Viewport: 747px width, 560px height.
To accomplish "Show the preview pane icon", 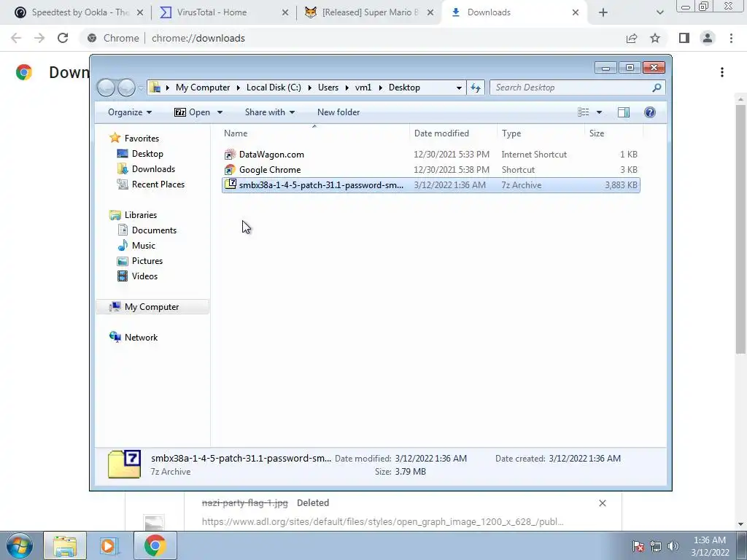I will click(623, 112).
